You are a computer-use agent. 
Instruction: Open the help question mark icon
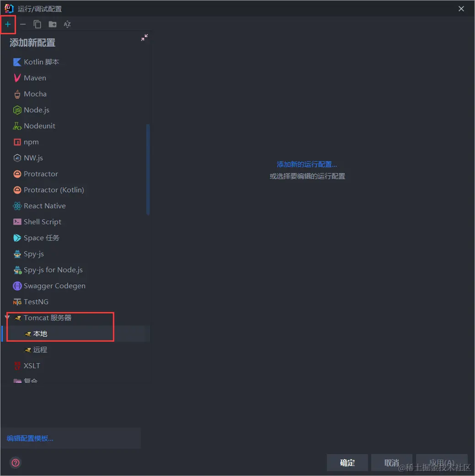point(16,463)
